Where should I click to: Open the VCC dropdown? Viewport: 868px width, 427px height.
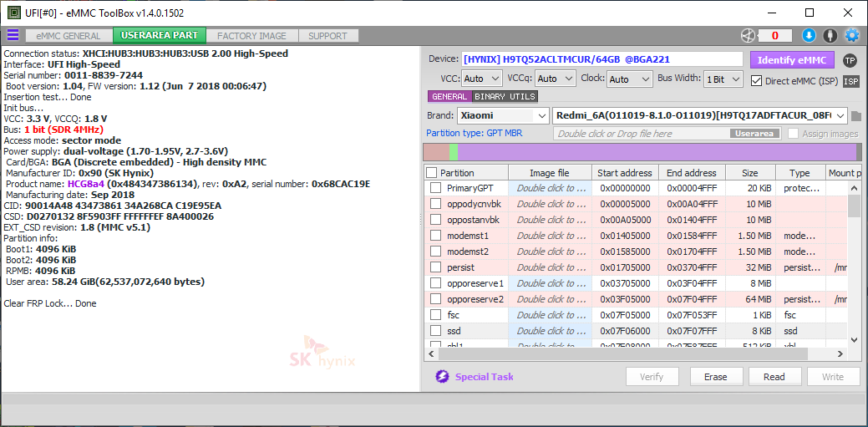point(481,79)
